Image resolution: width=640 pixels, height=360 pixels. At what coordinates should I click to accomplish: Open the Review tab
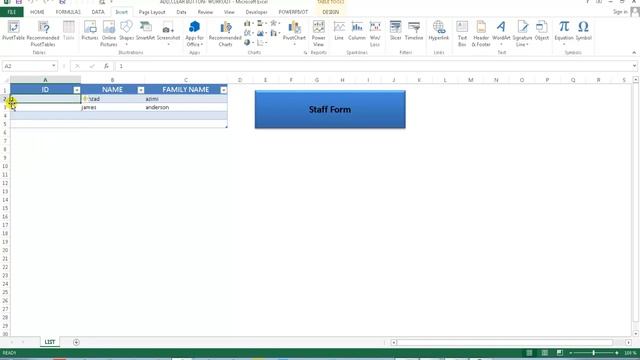[x=205, y=12]
